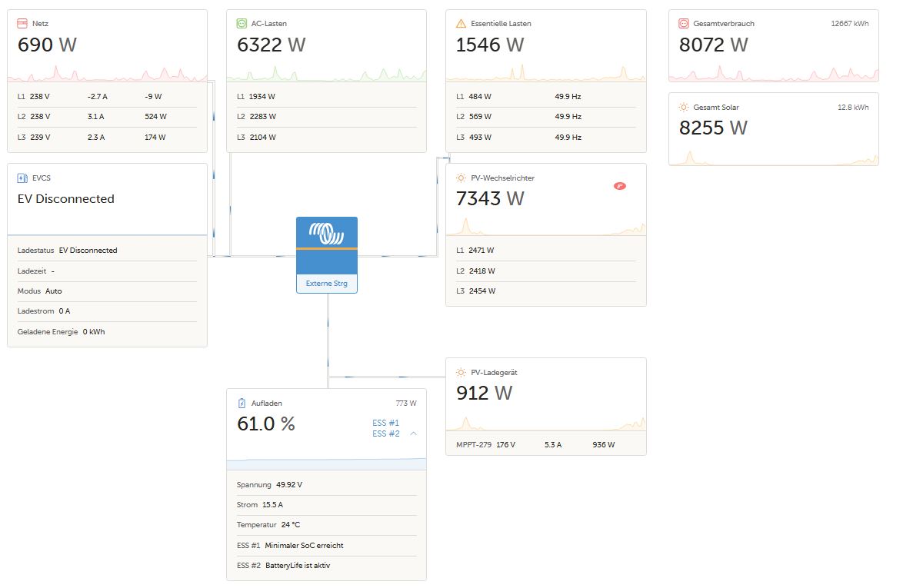Click the Netz grid icon
This screenshot has height=588, width=903.
click(x=22, y=24)
